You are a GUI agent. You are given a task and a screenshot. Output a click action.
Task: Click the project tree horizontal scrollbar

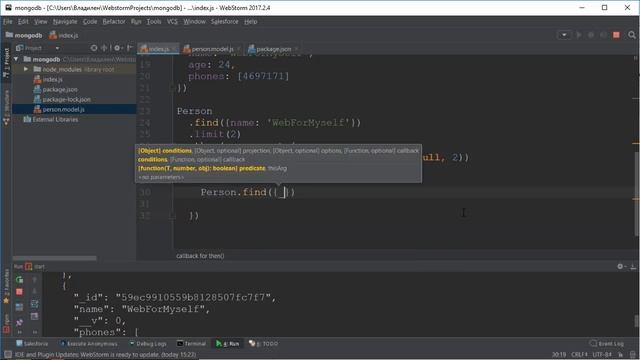coord(54,258)
